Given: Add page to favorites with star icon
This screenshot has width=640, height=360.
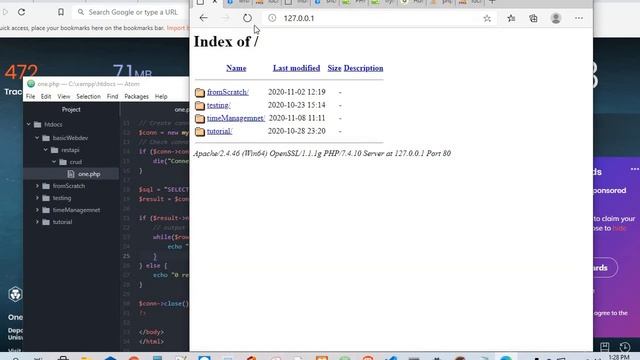Looking at the screenshot, I should coord(487,18).
